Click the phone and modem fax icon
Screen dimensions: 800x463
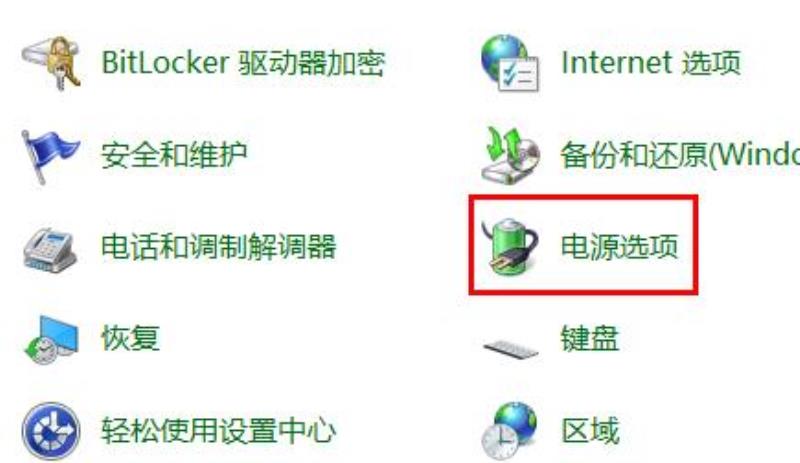coord(50,249)
